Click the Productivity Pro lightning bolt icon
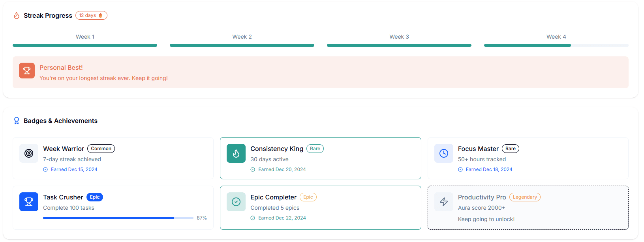Screen dimensions: 644x242 click(444, 202)
